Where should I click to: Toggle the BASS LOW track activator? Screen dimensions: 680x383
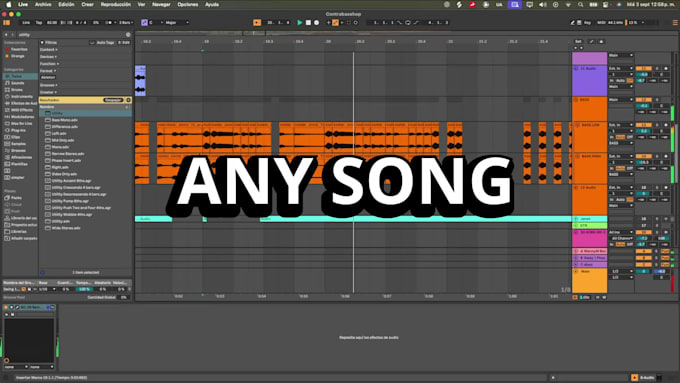[x=643, y=125]
